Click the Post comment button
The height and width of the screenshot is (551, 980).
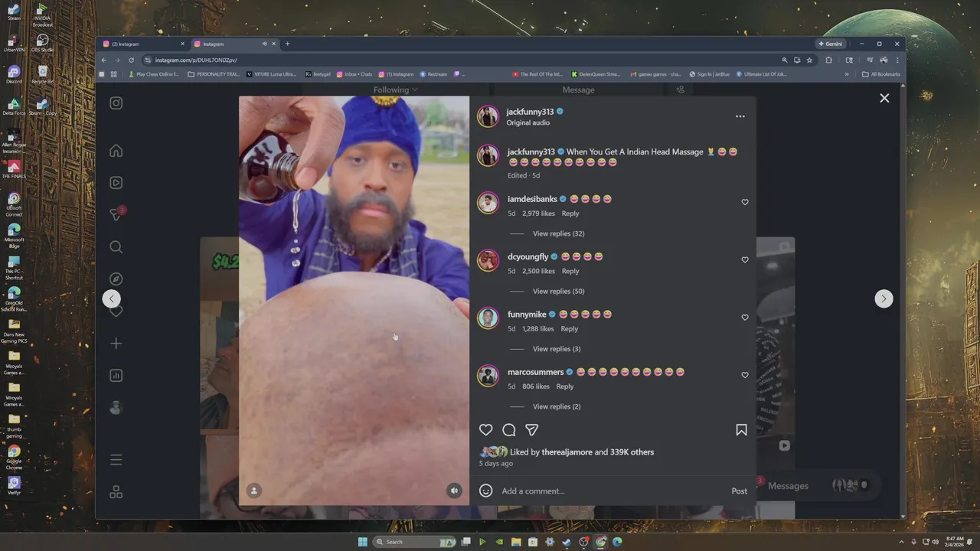coord(739,491)
